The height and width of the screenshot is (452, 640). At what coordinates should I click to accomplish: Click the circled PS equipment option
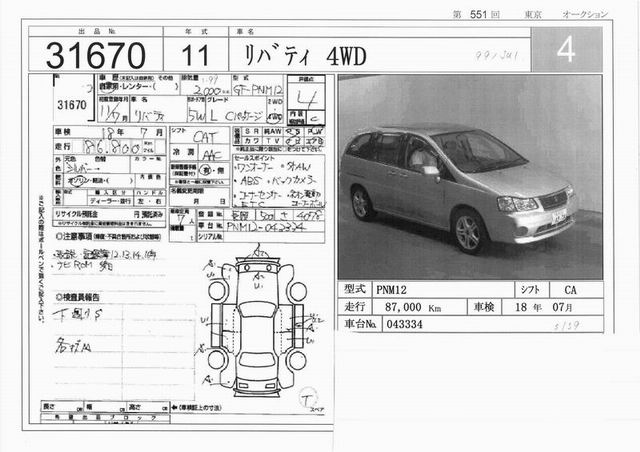pyautogui.click(x=293, y=132)
